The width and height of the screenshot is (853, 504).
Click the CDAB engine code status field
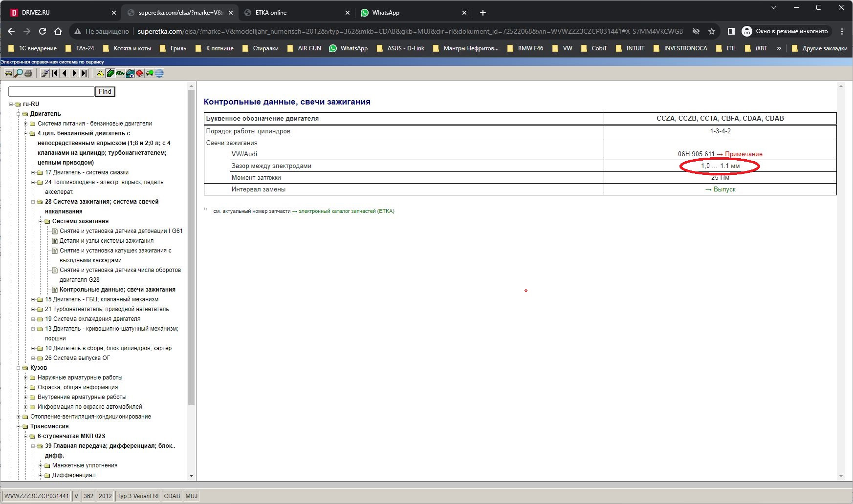(x=172, y=496)
